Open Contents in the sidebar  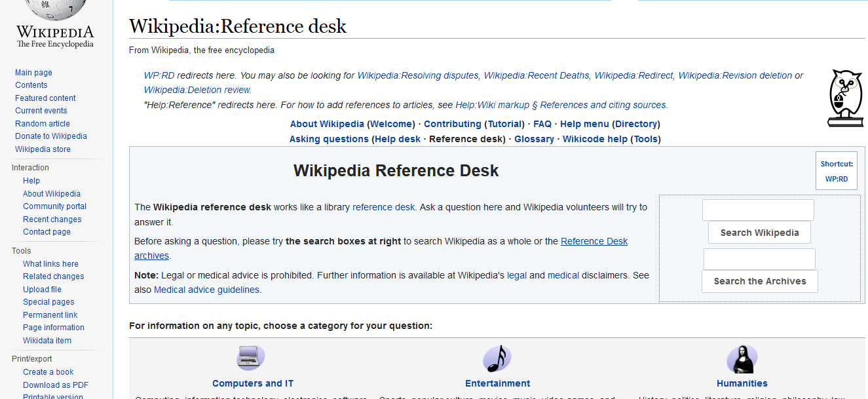pos(31,85)
